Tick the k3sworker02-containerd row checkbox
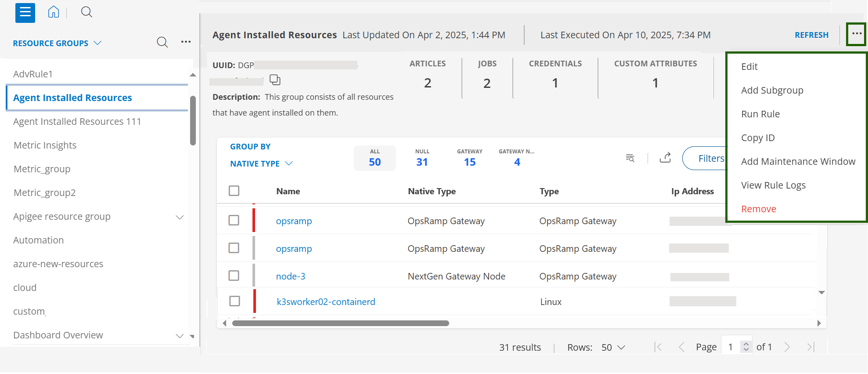 point(235,301)
